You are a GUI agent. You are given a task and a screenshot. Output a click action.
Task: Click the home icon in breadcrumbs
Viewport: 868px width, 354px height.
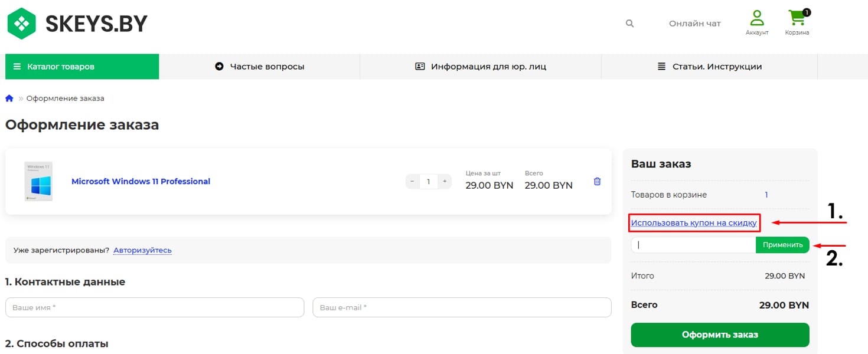click(9, 99)
